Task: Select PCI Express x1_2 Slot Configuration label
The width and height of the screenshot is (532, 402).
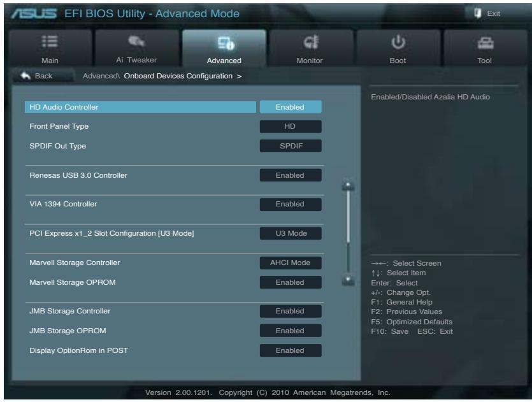Action: pyautogui.click(x=111, y=233)
